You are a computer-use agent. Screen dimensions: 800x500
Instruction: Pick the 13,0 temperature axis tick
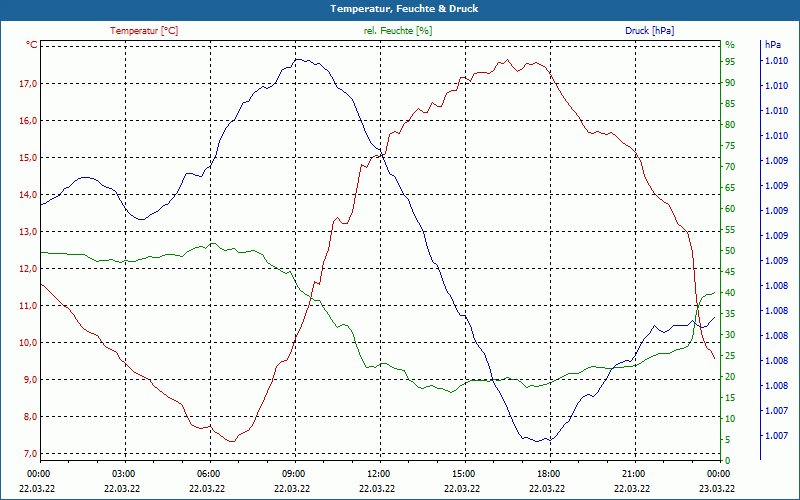[x=28, y=232]
